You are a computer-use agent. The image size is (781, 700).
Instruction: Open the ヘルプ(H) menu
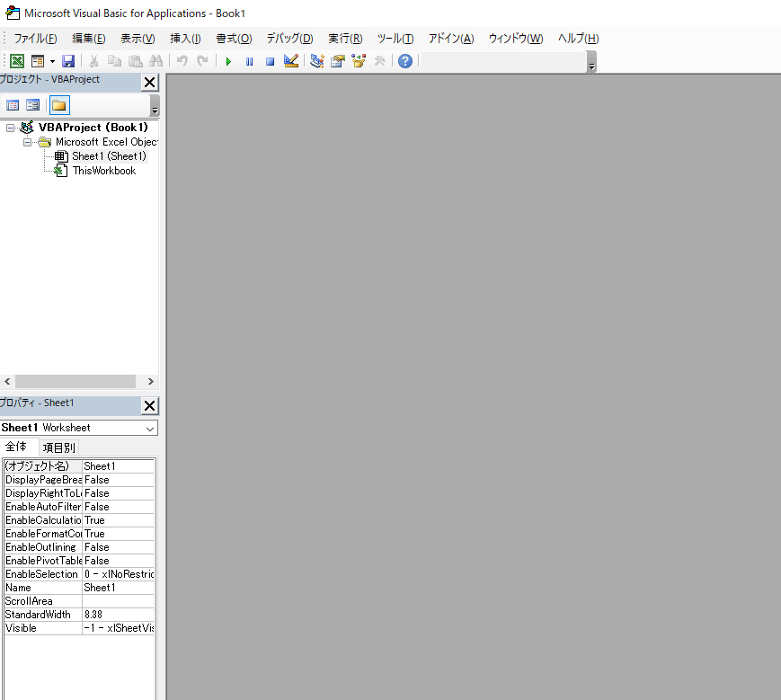coord(578,39)
